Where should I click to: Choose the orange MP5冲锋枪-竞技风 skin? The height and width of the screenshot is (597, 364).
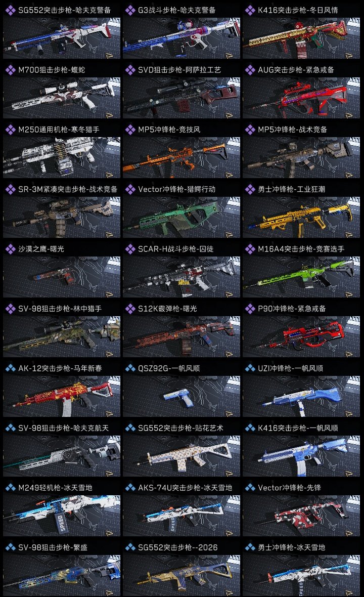point(181,158)
